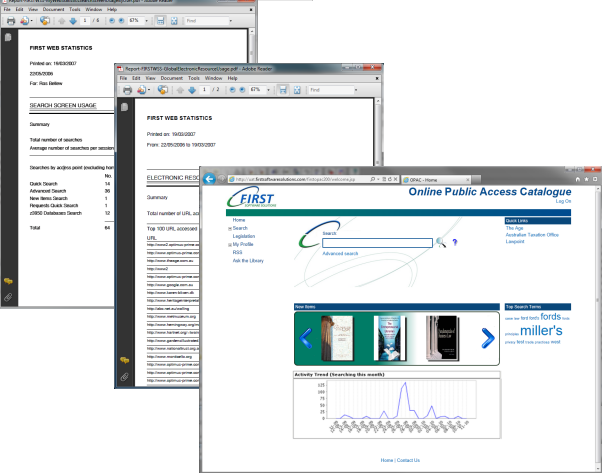The height and width of the screenshot is (473, 602).
Task: Open Window menu in middle Reader window
Action: tap(213, 78)
